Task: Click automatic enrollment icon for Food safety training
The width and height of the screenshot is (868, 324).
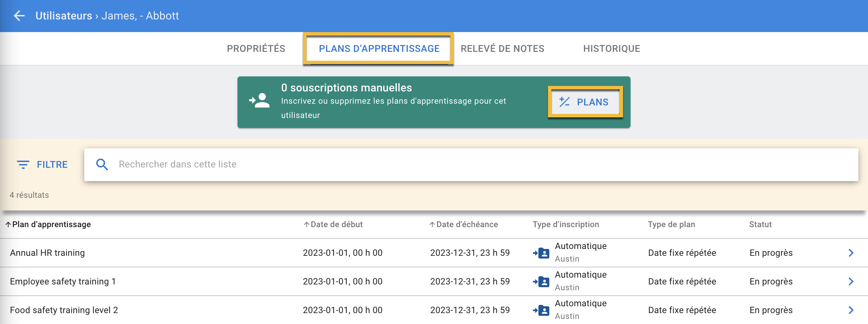Action: [541, 310]
